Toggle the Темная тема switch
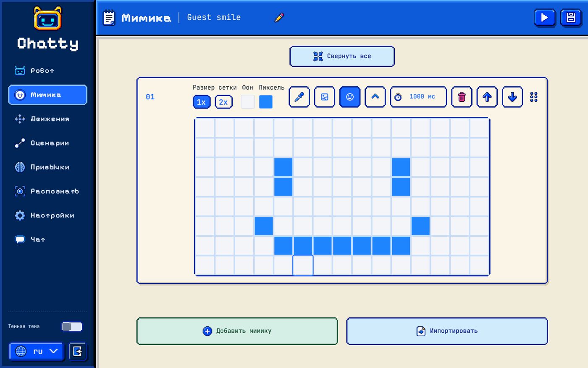The image size is (588, 368). click(72, 327)
